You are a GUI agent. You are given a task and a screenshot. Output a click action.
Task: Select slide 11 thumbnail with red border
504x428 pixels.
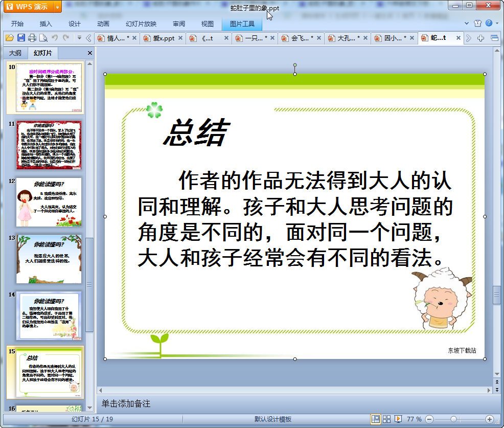click(x=49, y=145)
